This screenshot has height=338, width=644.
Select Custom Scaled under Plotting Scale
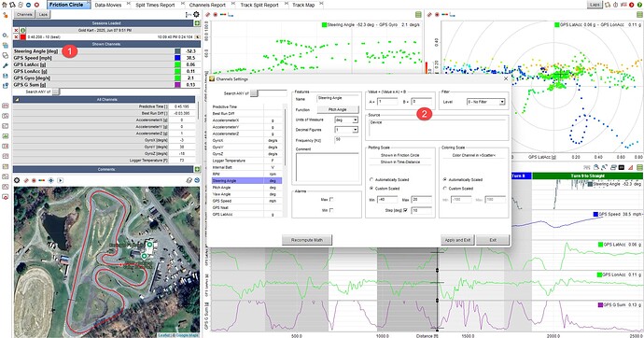coord(371,189)
